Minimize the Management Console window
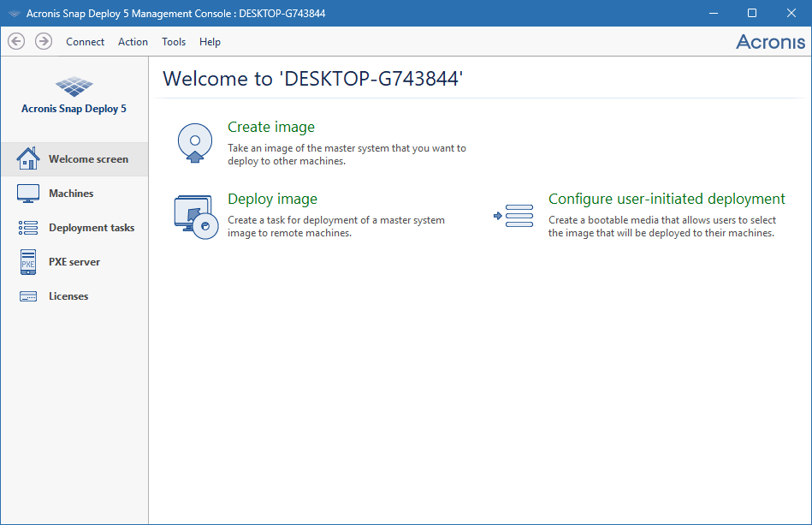This screenshot has height=525, width=812. pyautogui.click(x=713, y=13)
